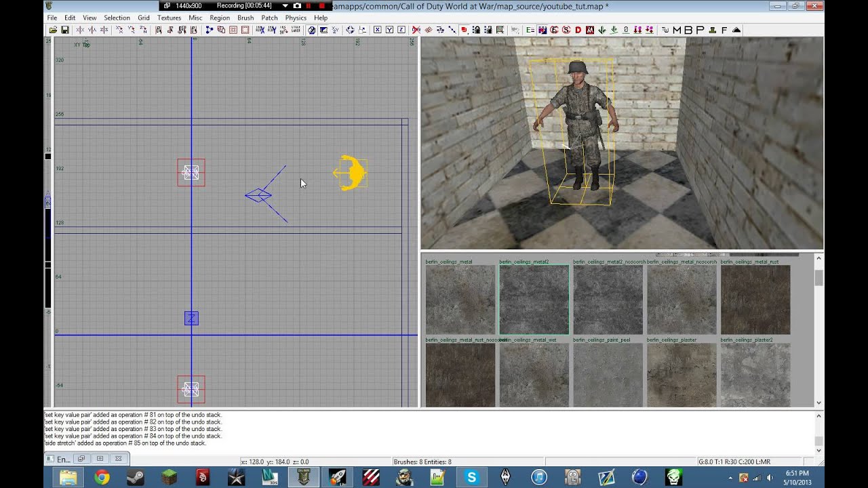
Task: Toggle the boxed X toolbar button
Action: pyautogui.click(x=378, y=30)
